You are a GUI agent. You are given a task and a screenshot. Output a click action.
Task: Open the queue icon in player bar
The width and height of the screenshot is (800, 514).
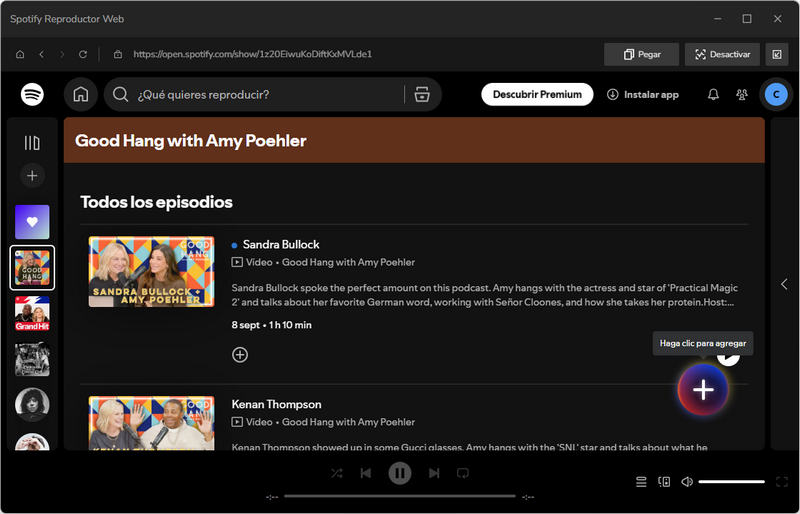tap(641, 481)
